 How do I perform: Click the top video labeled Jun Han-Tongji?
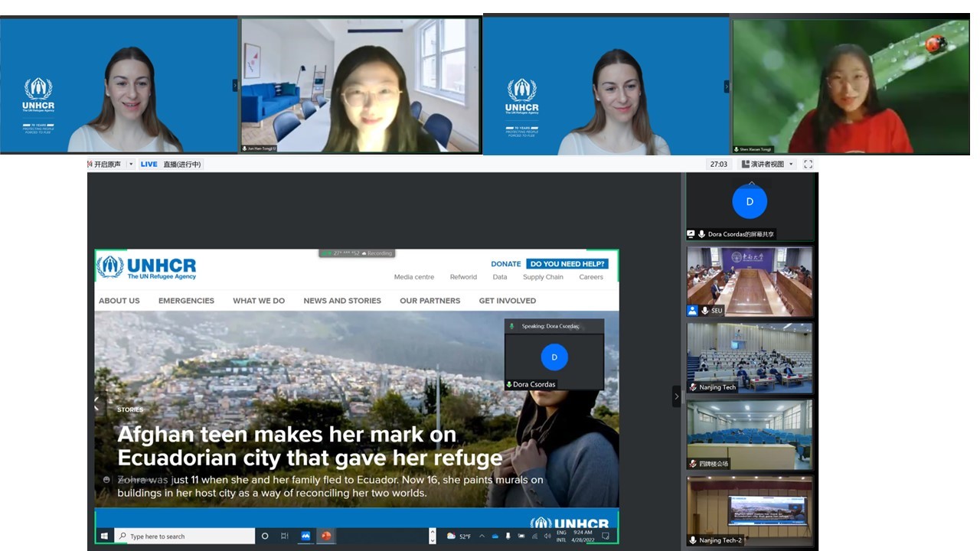pyautogui.click(x=361, y=86)
